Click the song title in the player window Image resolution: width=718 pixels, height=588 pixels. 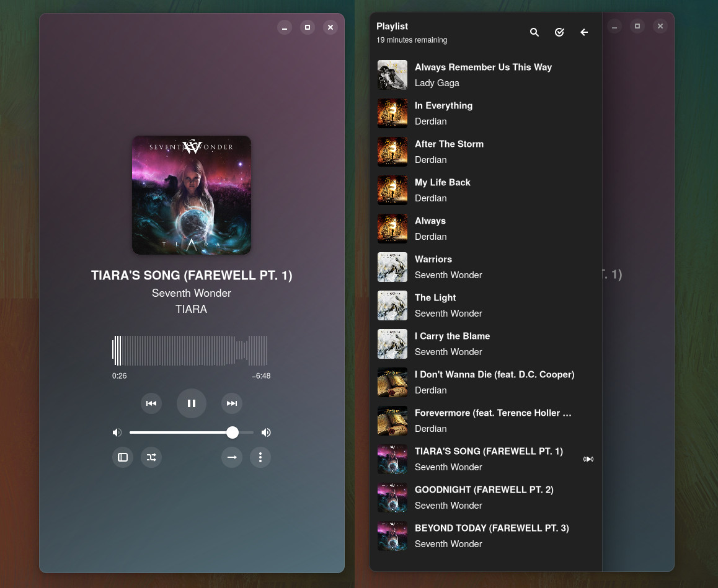click(x=192, y=275)
